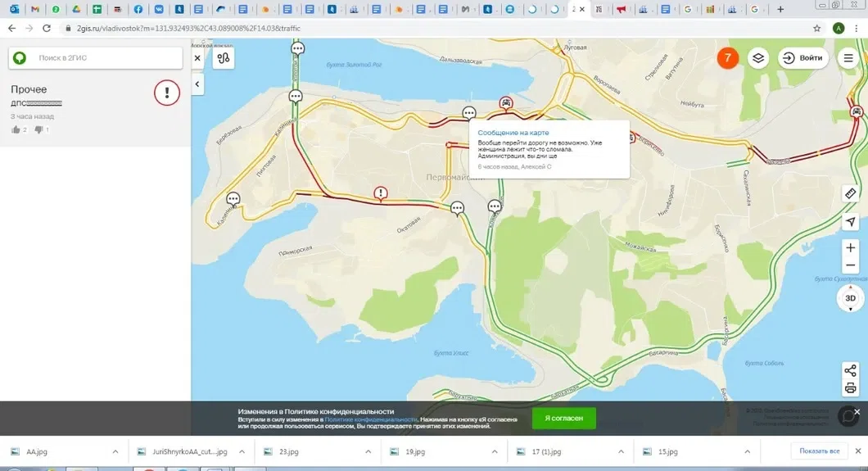This screenshot has height=471, width=868.
Task: Dislike the ДПС report with thumbs down
Action: coord(38,129)
